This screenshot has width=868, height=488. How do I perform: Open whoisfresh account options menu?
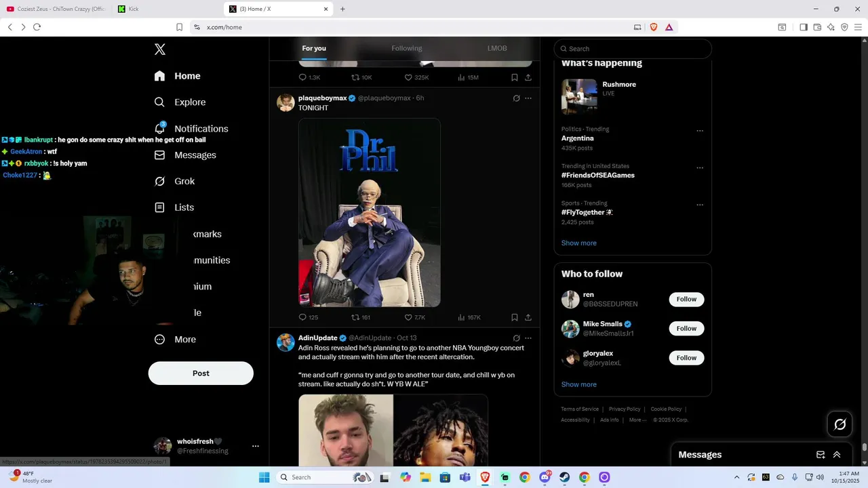(x=256, y=446)
